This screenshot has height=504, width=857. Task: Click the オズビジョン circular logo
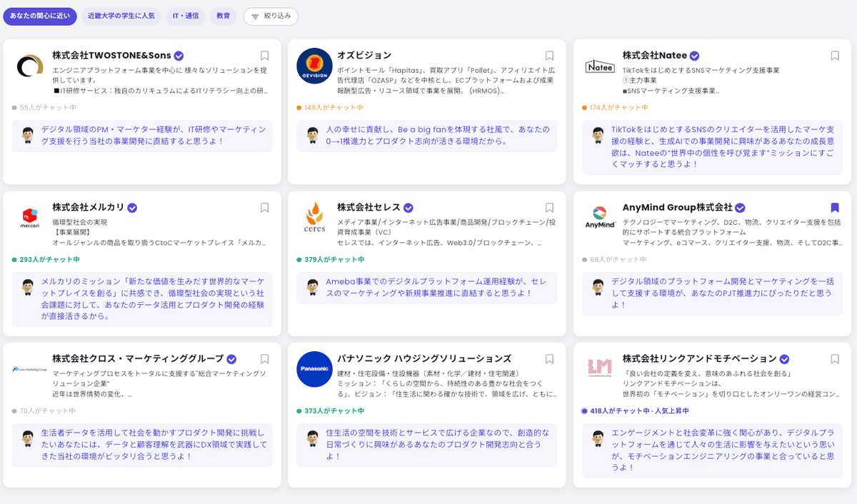314,66
